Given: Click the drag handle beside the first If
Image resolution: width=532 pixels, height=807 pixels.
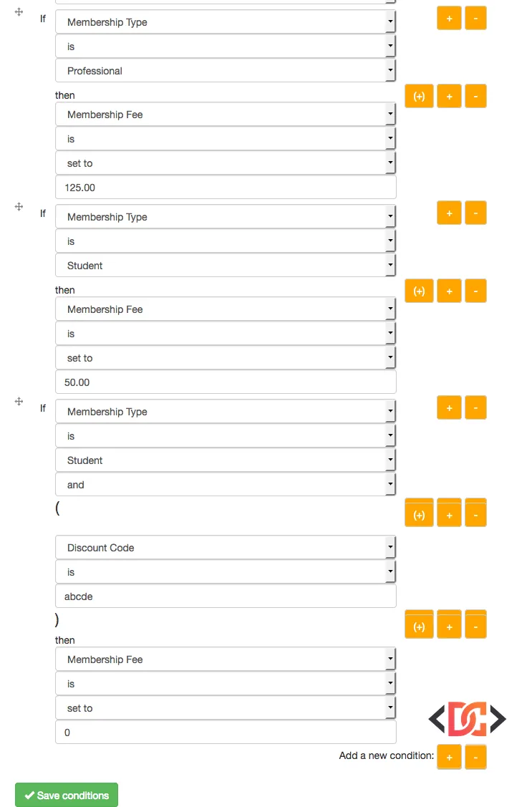Looking at the screenshot, I should pos(19,11).
